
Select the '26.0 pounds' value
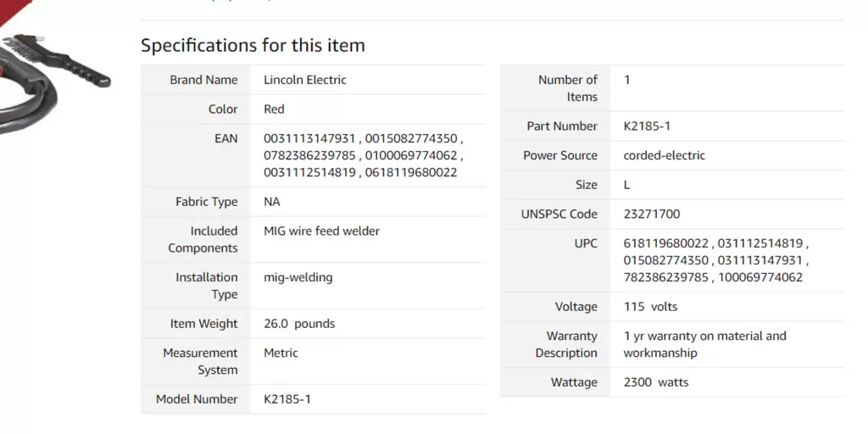coord(299,324)
